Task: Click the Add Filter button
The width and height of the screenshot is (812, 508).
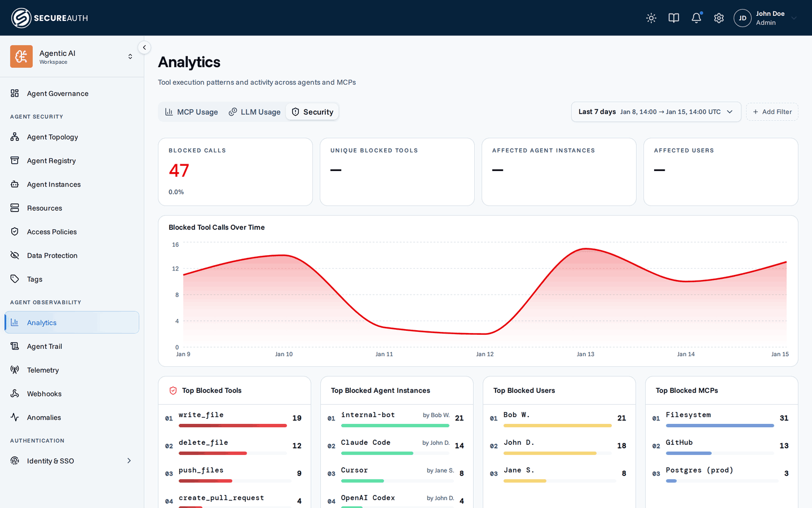Action: coord(772,112)
